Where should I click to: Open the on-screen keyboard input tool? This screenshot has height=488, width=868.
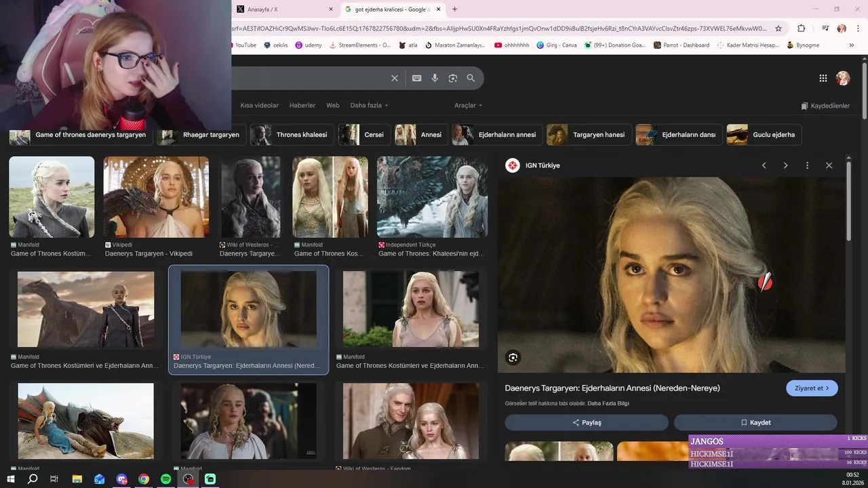coord(417,78)
